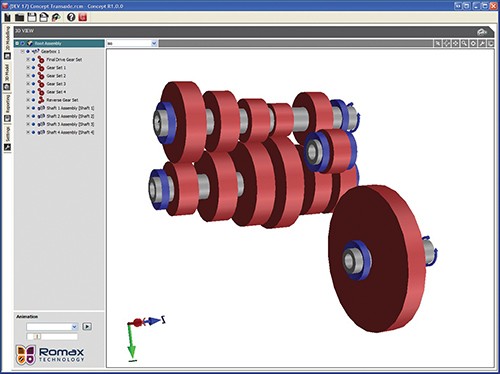Click the Save floppy disk icon
Screen dimensions: 500x374
(32, 17)
